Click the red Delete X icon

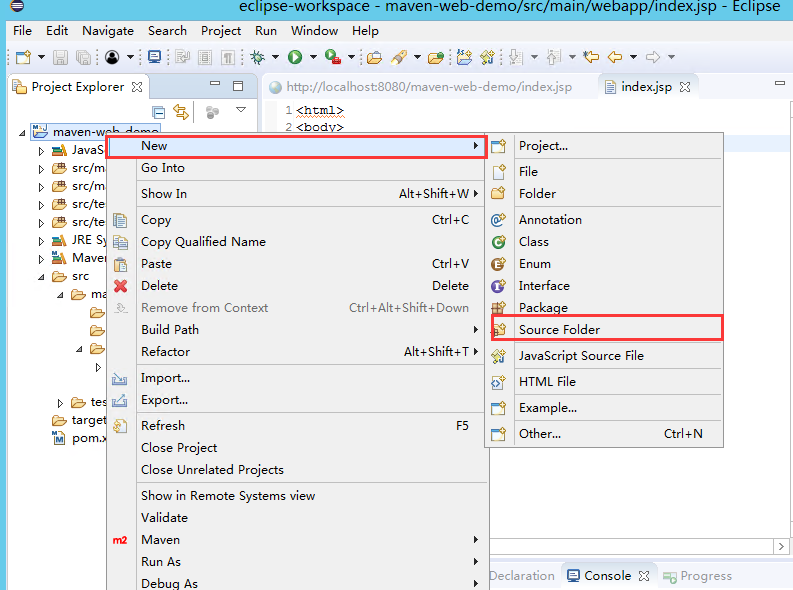120,286
